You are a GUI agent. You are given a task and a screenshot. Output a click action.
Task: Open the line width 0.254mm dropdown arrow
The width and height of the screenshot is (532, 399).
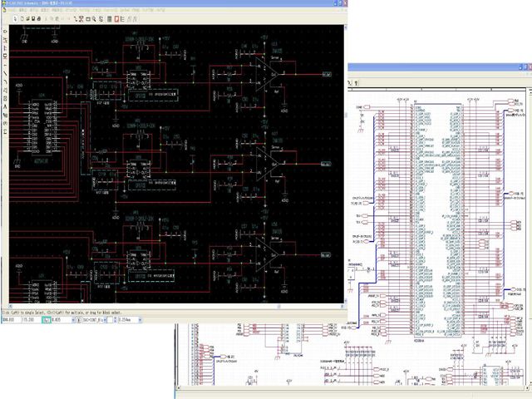tap(140, 320)
